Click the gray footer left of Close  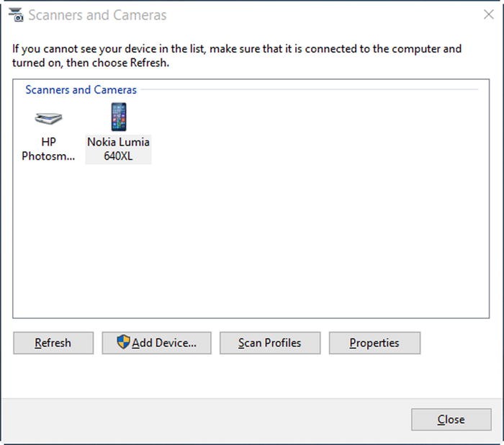tap(206, 420)
